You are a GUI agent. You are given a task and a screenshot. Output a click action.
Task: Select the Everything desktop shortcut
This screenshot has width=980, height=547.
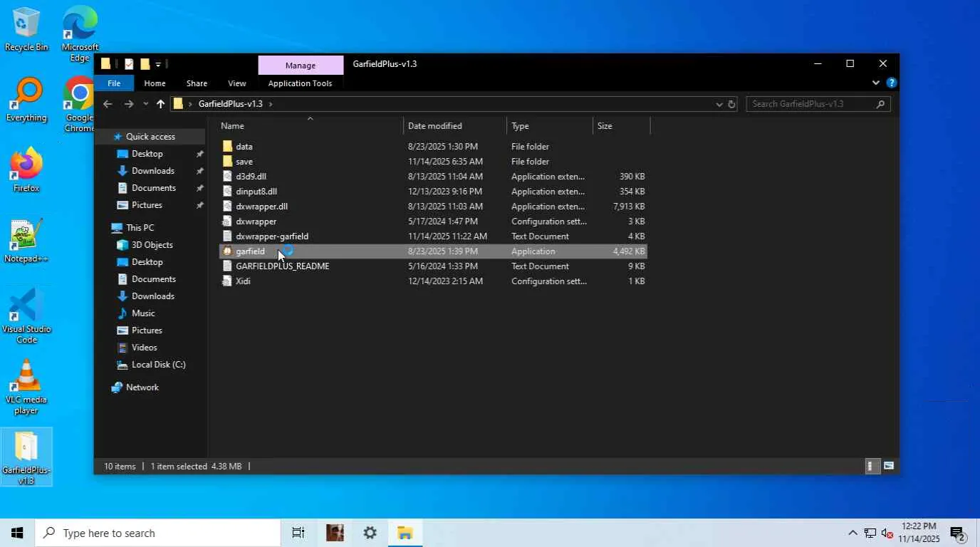tap(26, 100)
